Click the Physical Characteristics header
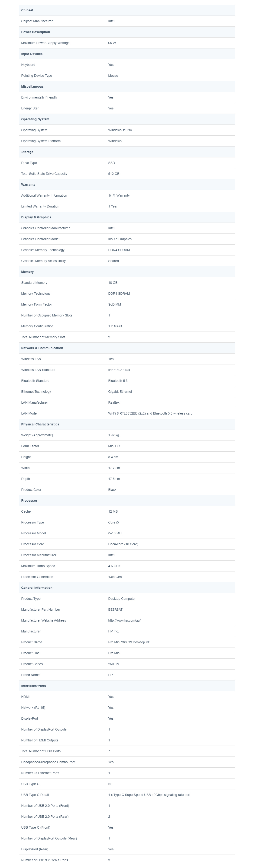The width and height of the screenshot is (275, 868). point(127,424)
